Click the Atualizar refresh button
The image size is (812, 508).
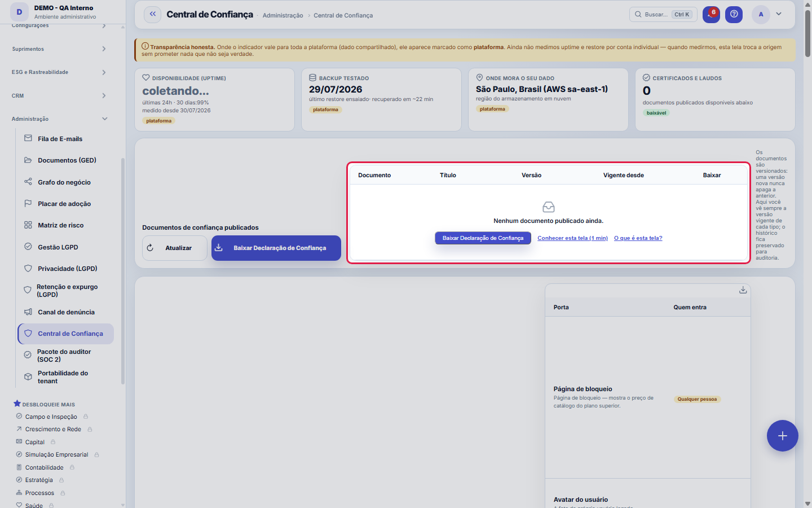[x=175, y=248]
